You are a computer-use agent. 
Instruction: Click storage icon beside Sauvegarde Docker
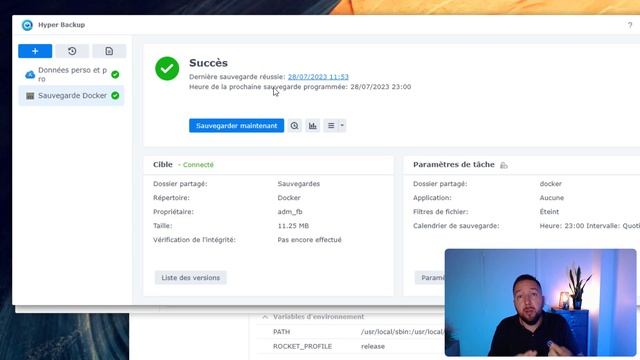click(30, 96)
